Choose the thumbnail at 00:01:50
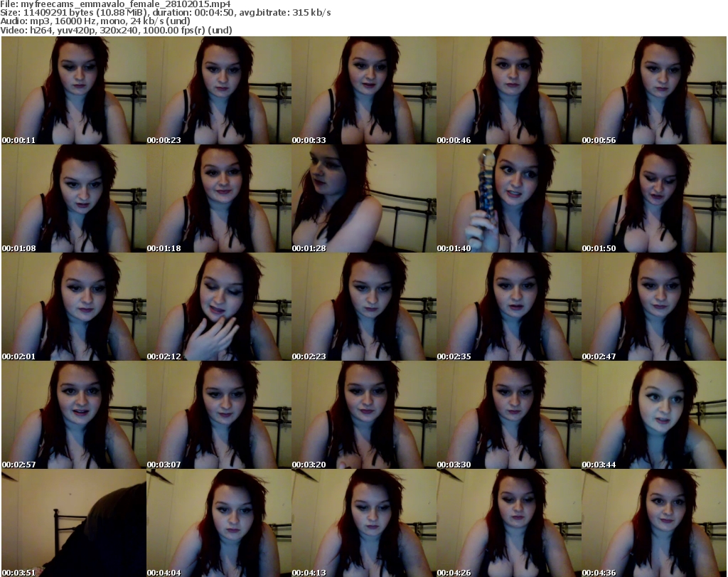728x577 pixels. click(654, 198)
